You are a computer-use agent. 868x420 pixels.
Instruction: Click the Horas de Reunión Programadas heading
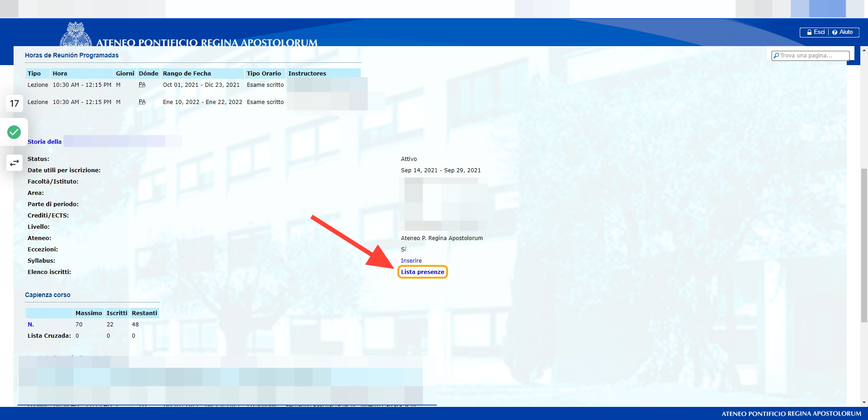click(x=71, y=55)
